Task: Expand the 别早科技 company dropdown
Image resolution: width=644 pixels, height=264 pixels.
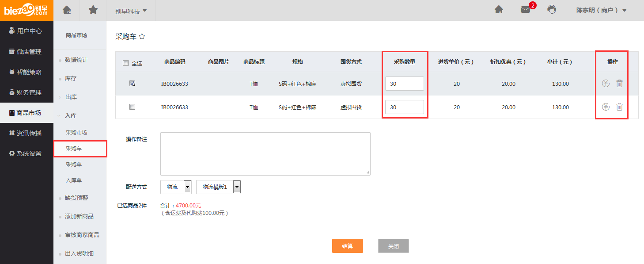Action: click(x=131, y=11)
